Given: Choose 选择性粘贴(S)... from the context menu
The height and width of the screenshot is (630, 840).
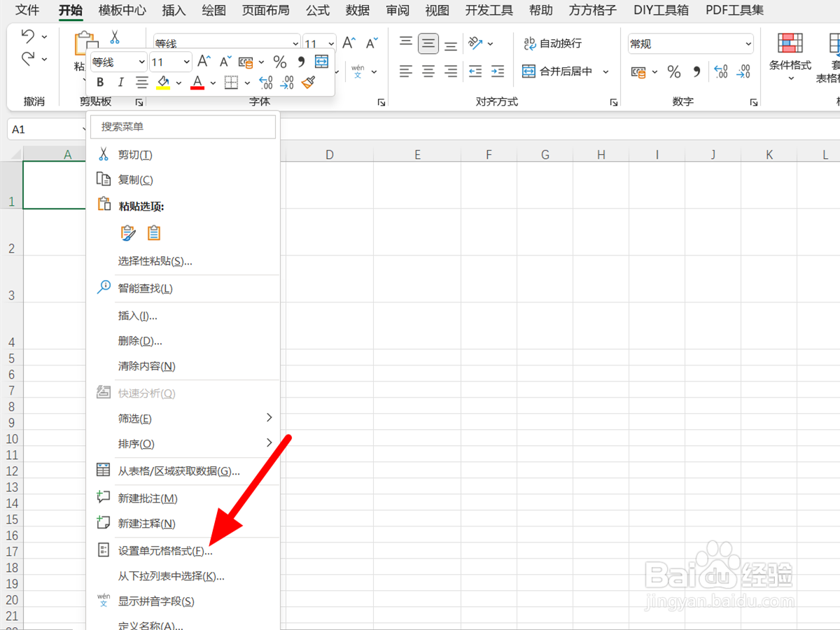Looking at the screenshot, I should [x=183, y=261].
